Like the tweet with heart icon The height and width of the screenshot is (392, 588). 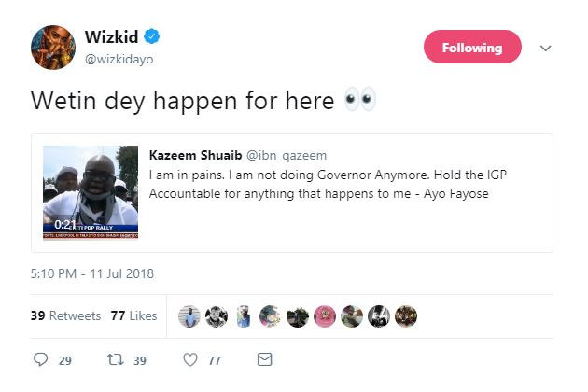point(190,359)
